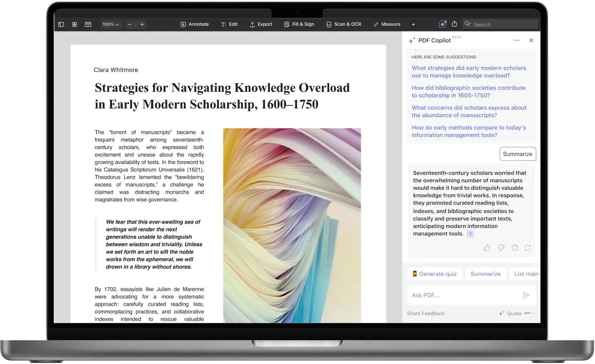The image size is (595, 364).
Task: Select the two-page layout view icon
Action: pos(88,24)
